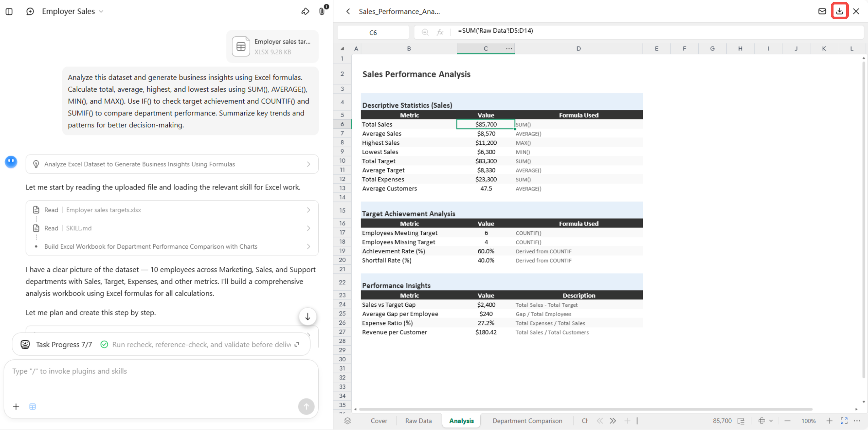Expand the Analyze Excel Dataset thinking step
Image resolution: width=868 pixels, height=430 pixels.
click(172, 164)
